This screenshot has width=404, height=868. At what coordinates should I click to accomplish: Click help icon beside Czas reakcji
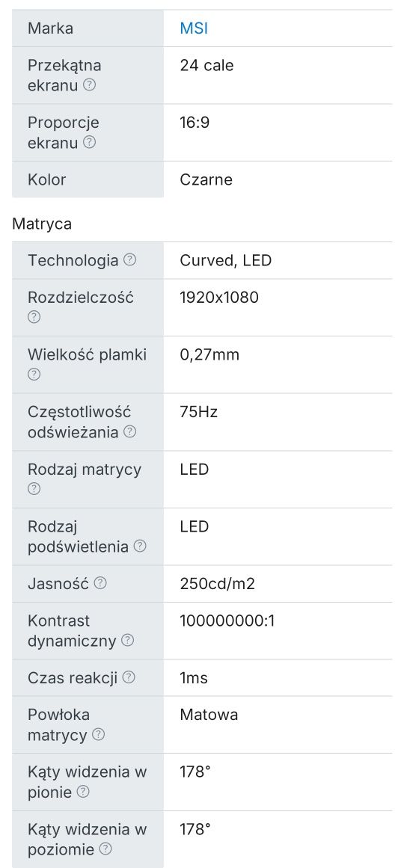pos(129,677)
